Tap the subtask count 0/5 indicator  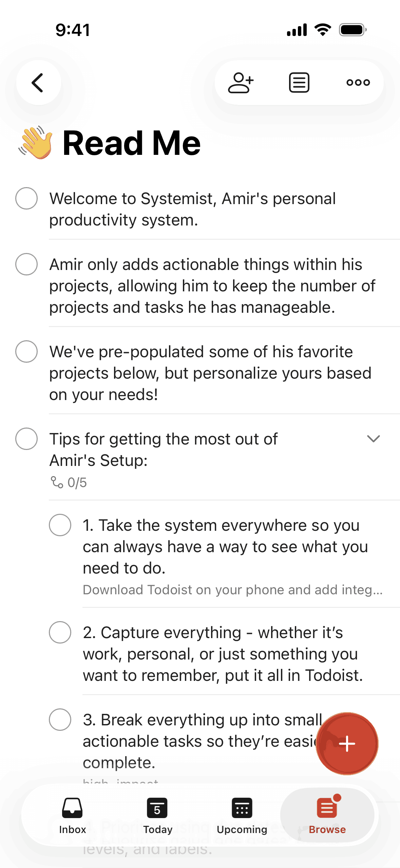[x=69, y=482]
